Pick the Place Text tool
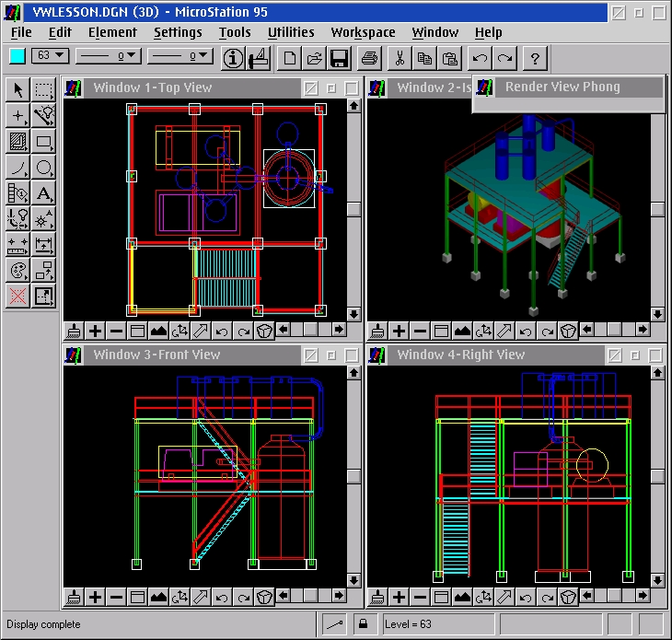Viewport: 672px width, 640px height. click(43, 193)
